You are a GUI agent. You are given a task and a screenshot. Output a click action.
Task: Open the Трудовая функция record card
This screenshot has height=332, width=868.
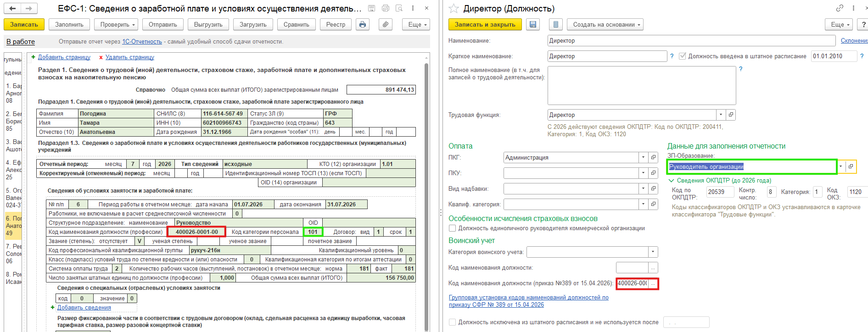point(731,115)
